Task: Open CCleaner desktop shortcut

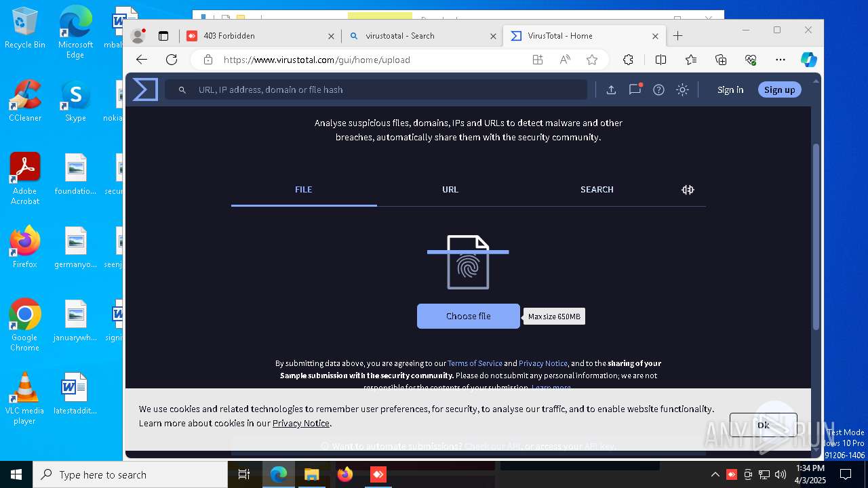Action: coord(25,101)
